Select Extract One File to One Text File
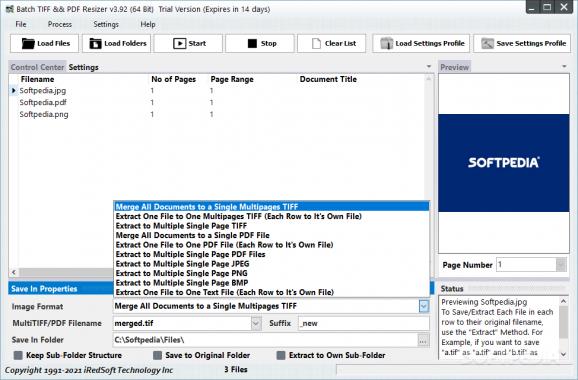 click(x=271, y=292)
